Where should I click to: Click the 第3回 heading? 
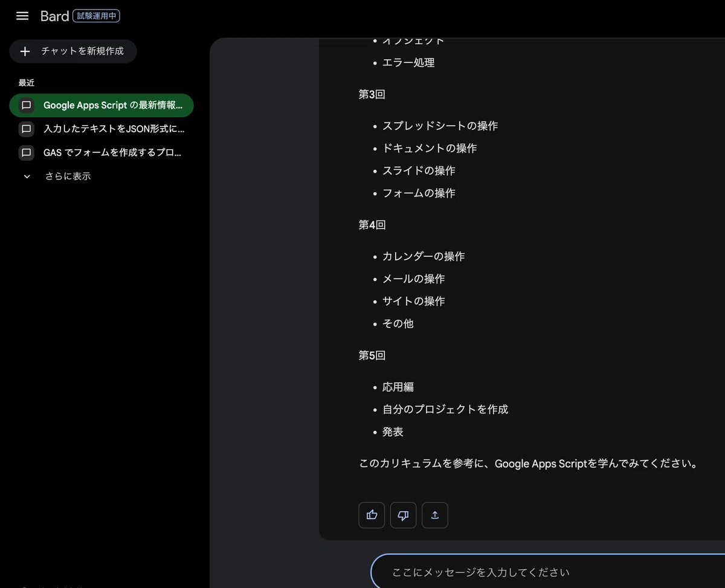pyautogui.click(x=372, y=94)
